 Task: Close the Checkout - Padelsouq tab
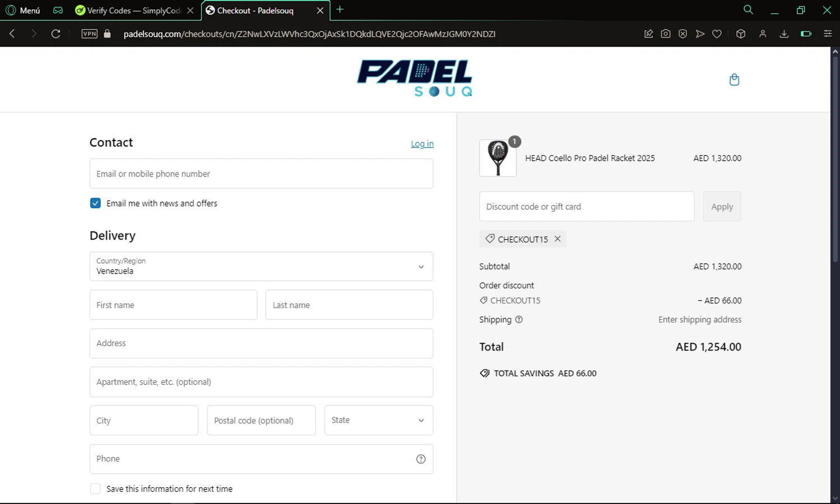[320, 10]
